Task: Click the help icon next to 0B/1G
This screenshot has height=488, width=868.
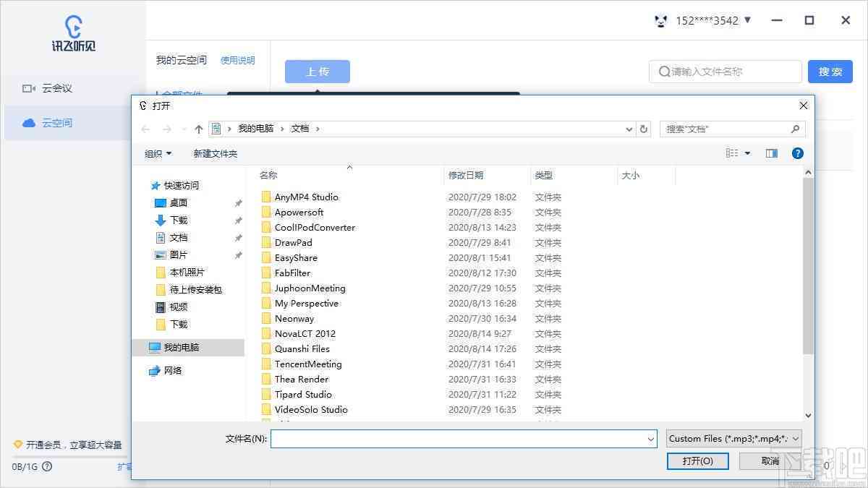Action: [47, 466]
